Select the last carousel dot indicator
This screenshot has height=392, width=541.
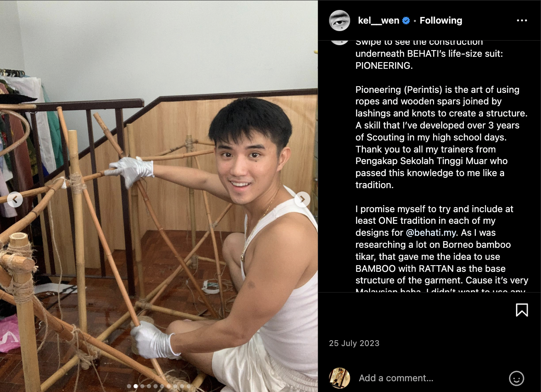[x=188, y=386]
